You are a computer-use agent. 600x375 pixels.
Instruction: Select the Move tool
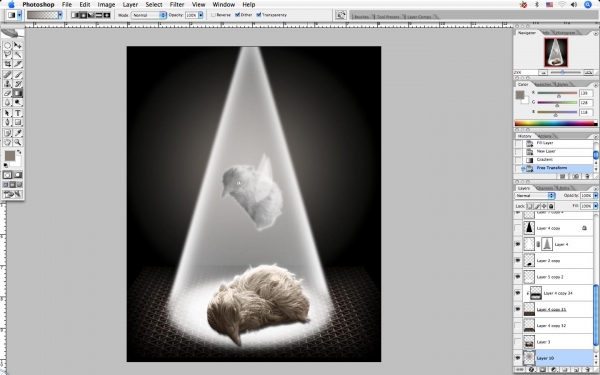18,46
